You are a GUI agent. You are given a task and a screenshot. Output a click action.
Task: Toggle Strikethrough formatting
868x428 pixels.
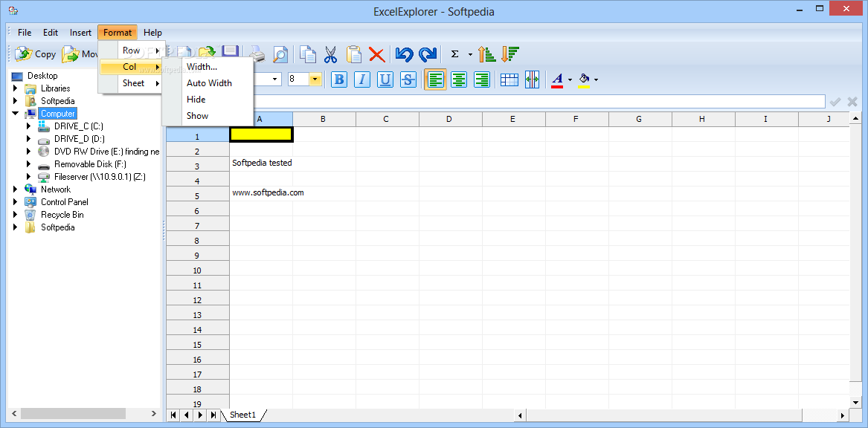coord(408,80)
